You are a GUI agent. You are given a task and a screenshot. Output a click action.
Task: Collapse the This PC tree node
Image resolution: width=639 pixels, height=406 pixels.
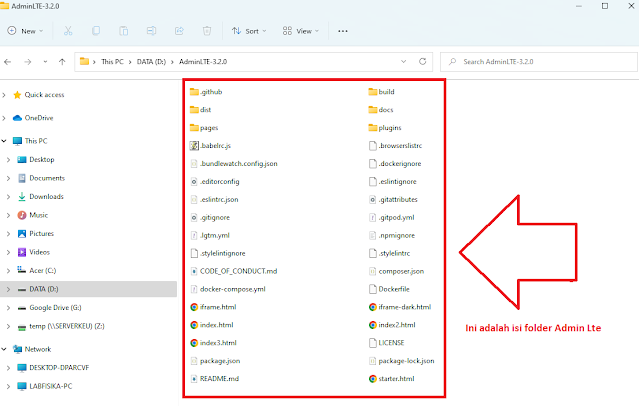[4, 141]
